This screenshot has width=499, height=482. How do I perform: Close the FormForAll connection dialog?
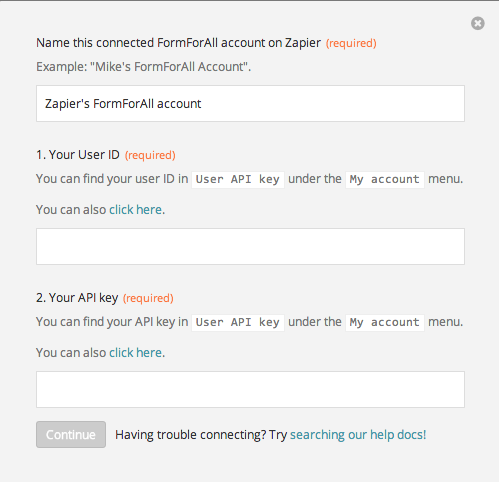pyautogui.click(x=478, y=23)
